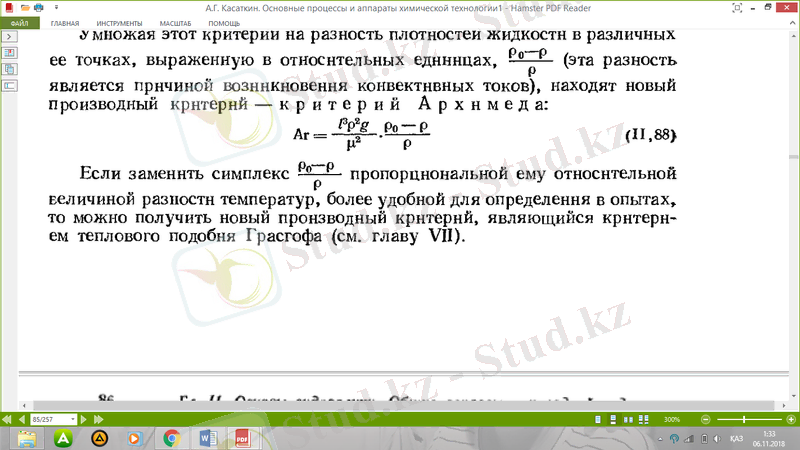Open the media player icon in taskbar
This screenshot has height=450, width=800.
135,439
